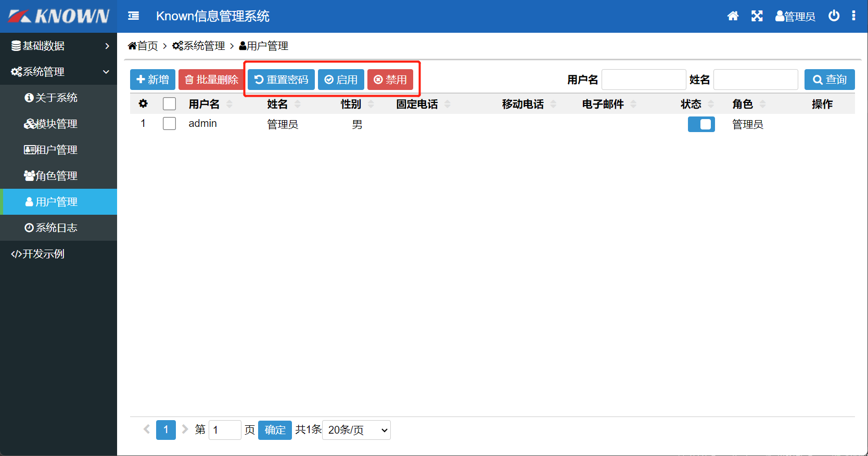Image resolution: width=868 pixels, height=456 pixels.
Task: Collapse sidebar with menu toggle icon
Action: pos(134,16)
